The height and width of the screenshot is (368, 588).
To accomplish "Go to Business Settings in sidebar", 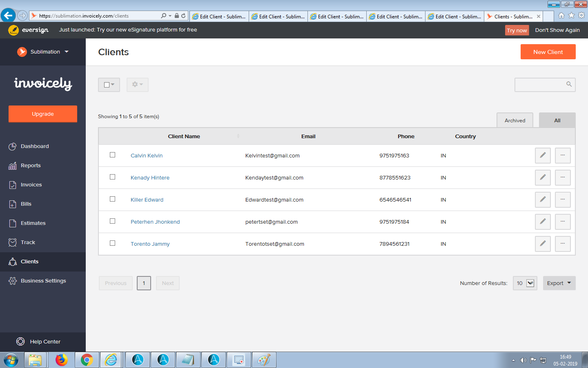I will point(43,281).
